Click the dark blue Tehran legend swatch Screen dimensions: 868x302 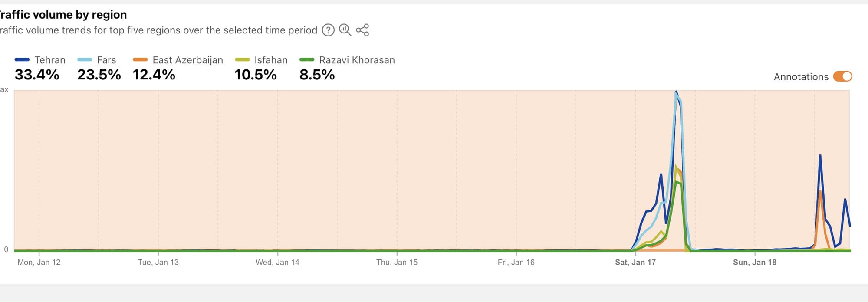[22, 60]
